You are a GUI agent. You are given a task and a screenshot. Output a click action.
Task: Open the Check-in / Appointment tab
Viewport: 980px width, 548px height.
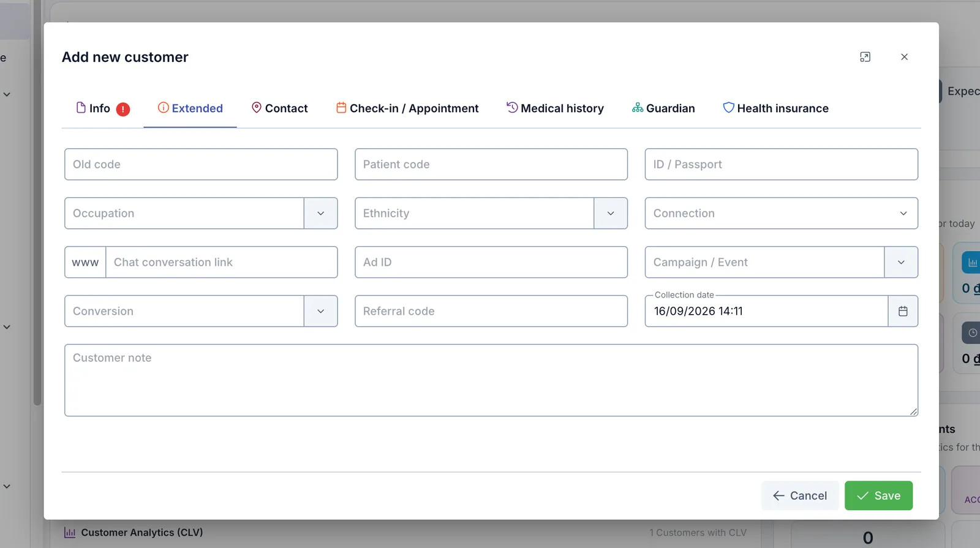tap(407, 108)
